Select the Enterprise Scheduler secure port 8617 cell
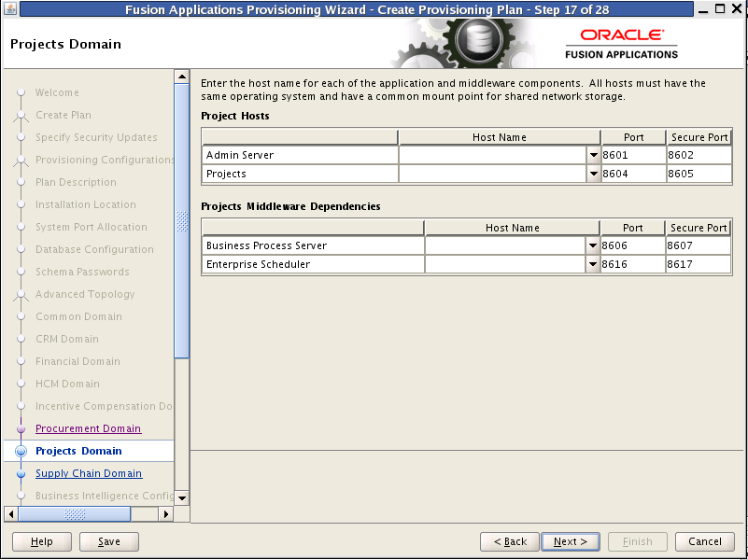 tap(698, 264)
